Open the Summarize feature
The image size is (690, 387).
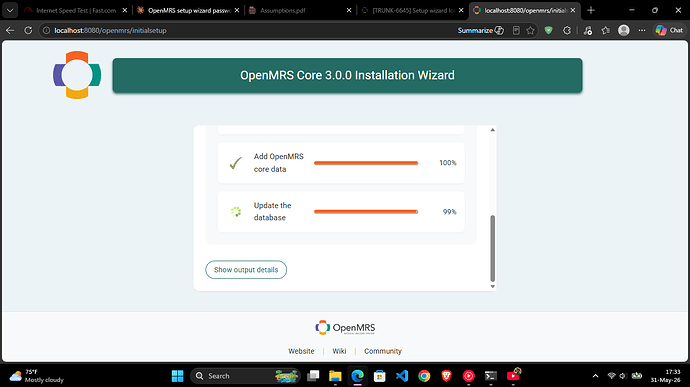[481, 30]
